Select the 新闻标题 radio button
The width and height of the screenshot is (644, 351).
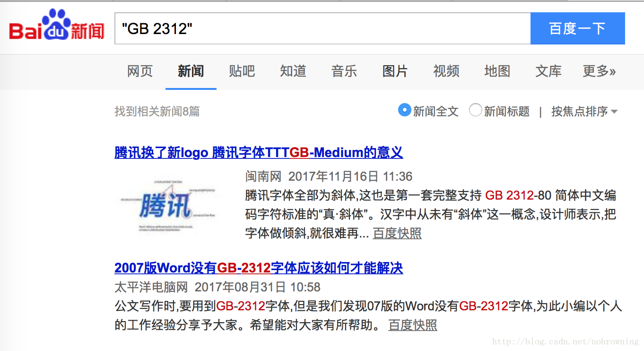coord(475,110)
